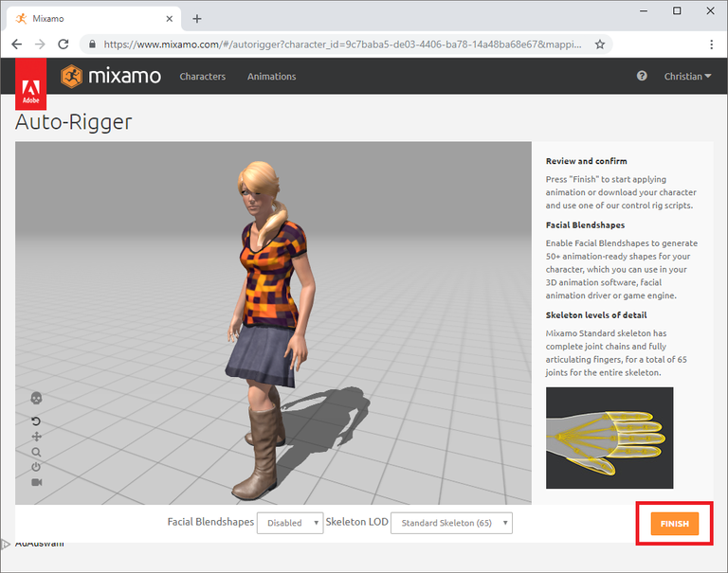Click the "Facial Blendshapes" help heading
The width and height of the screenshot is (728, 573).
[x=585, y=225]
